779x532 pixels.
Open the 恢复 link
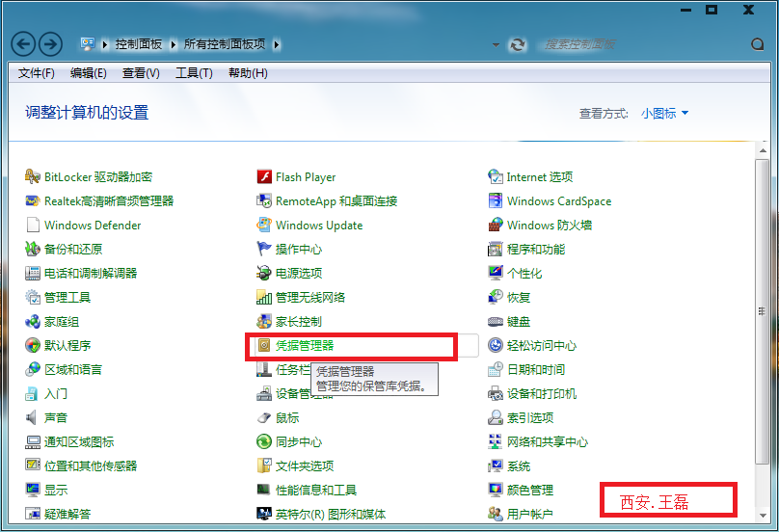click(x=519, y=298)
